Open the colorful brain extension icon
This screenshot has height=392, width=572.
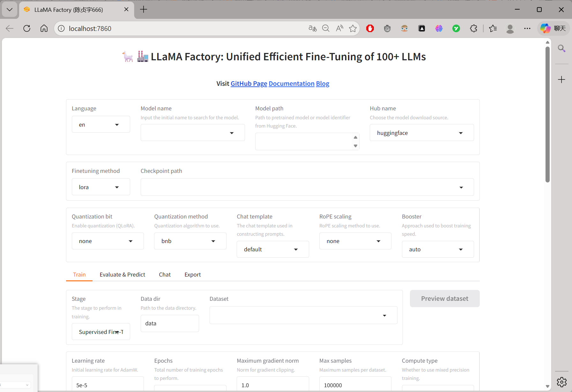click(x=439, y=28)
